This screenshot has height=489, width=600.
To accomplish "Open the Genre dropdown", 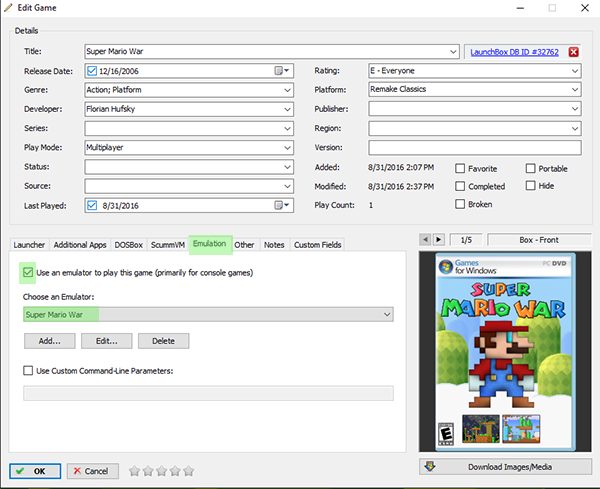I will (287, 90).
